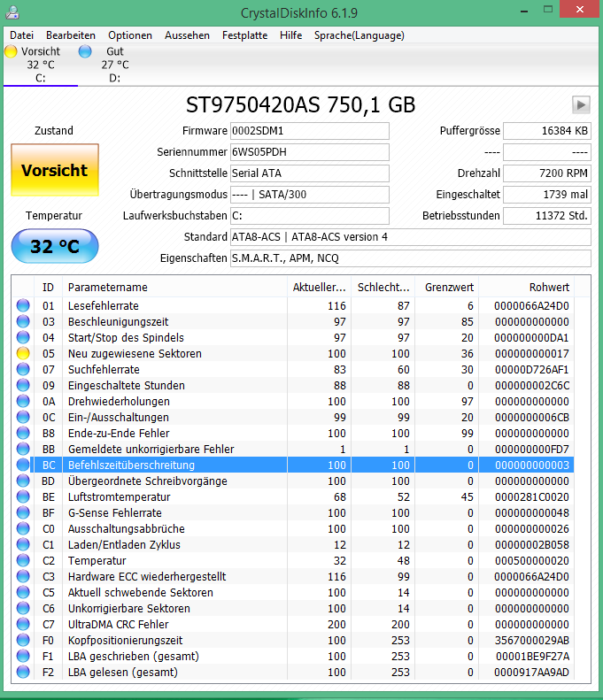Image resolution: width=603 pixels, height=700 pixels.
Task: Click the blue Gut status orb for drive D:
Action: pos(85,51)
